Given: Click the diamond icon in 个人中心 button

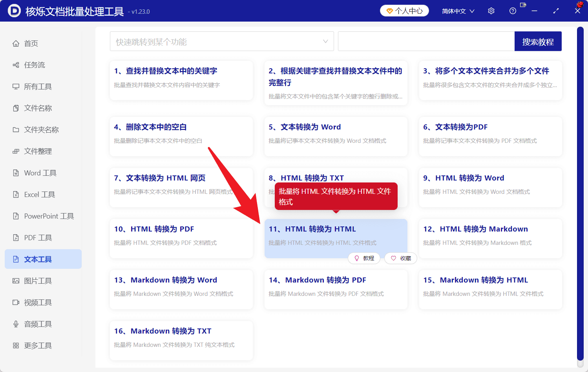Looking at the screenshot, I should (x=389, y=11).
